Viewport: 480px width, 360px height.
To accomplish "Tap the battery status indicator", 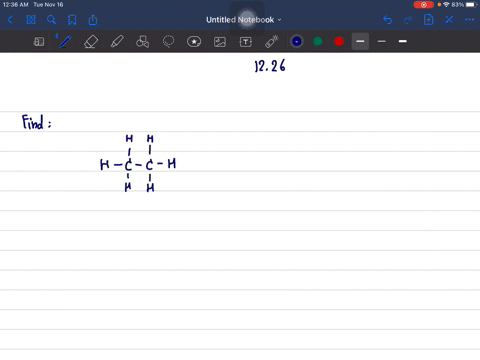I will coord(471,5).
